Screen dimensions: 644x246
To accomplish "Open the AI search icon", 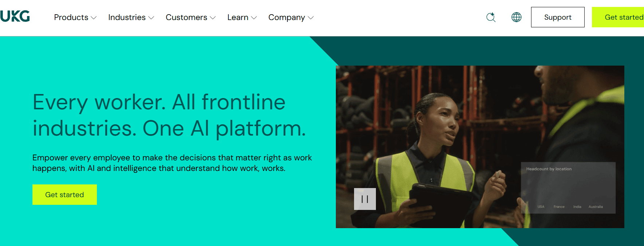I will tap(491, 17).
